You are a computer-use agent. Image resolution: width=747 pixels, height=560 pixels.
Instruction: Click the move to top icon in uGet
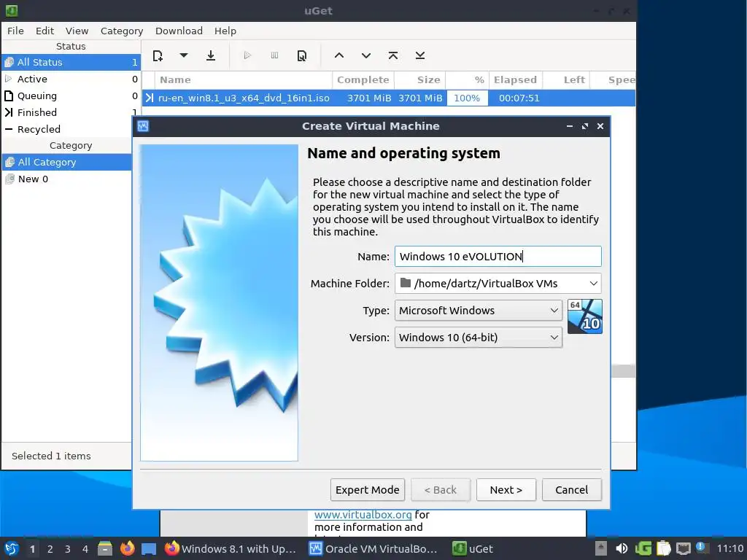pyautogui.click(x=393, y=55)
